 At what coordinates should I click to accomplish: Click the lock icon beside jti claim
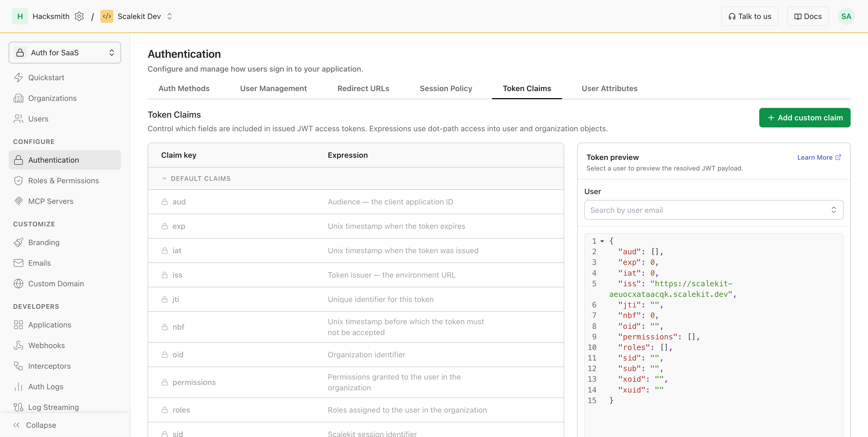tap(164, 299)
